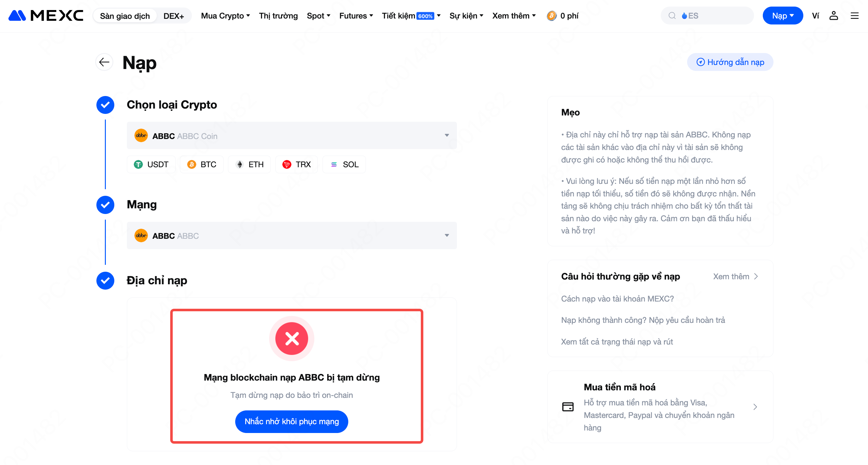Switch to DEX+ tab
The width and height of the screenshot is (868, 465).
(174, 16)
